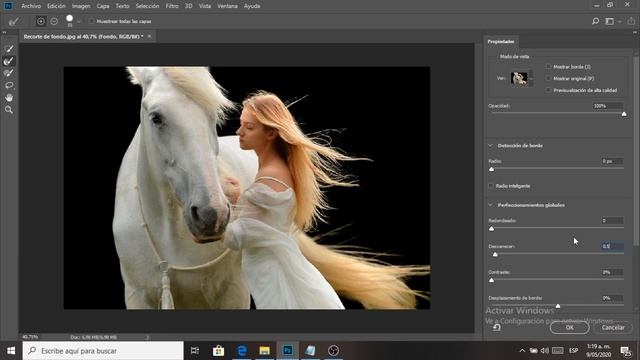The width and height of the screenshot is (640, 360).
Task: Open the Ayuda menu
Action: point(252,6)
